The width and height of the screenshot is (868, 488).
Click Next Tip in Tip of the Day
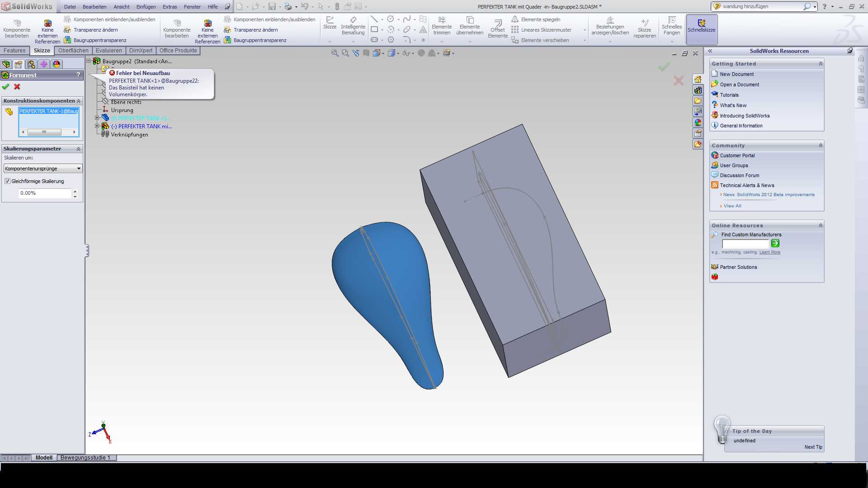coord(813,447)
